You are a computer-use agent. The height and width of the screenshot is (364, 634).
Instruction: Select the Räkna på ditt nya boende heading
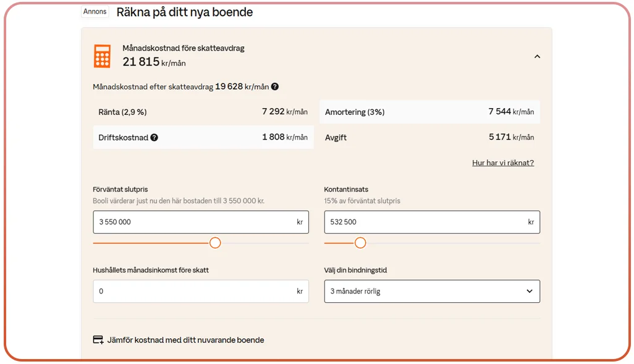(x=184, y=12)
